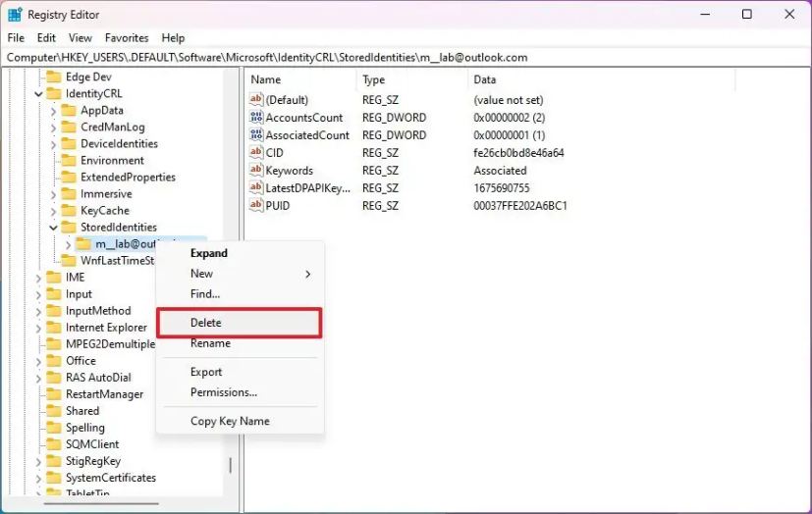Click the StigRegKey folder icon
This screenshot has height=514, width=812.
[53, 461]
